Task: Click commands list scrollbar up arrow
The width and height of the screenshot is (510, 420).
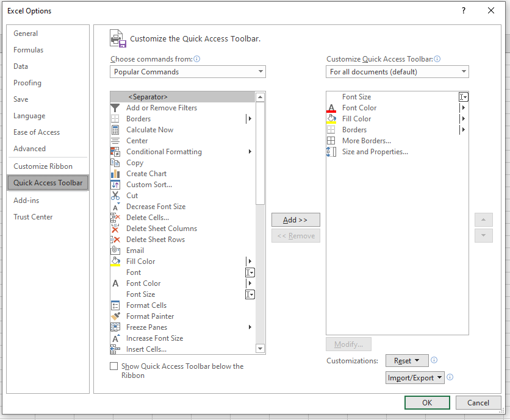Action: pyautogui.click(x=260, y=97)
